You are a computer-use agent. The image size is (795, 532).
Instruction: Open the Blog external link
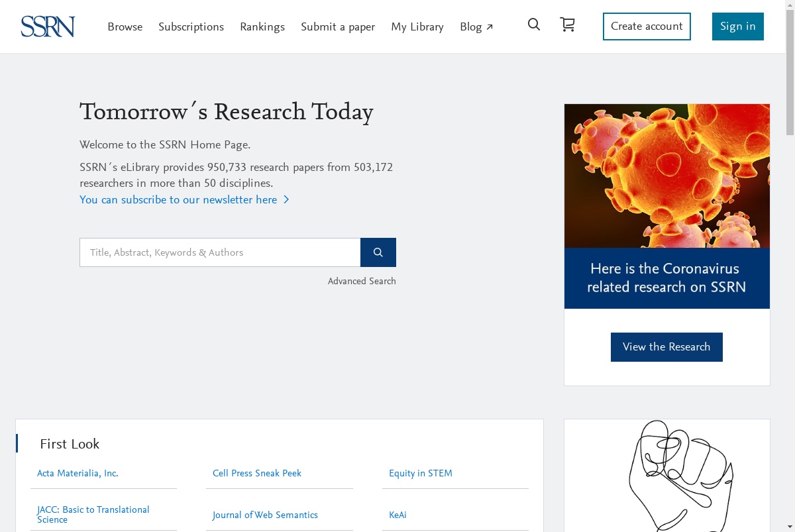476,27
